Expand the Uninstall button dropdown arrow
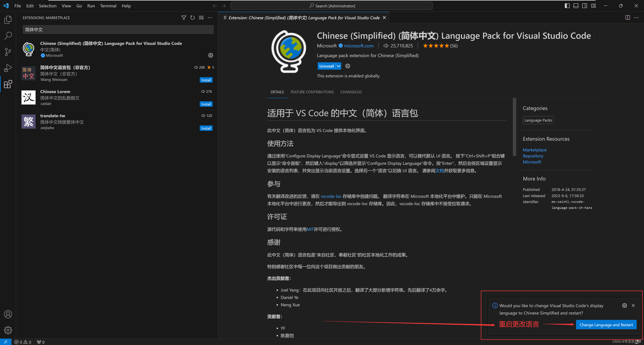Viewport: 644px width, 345px height. point(338,66)
